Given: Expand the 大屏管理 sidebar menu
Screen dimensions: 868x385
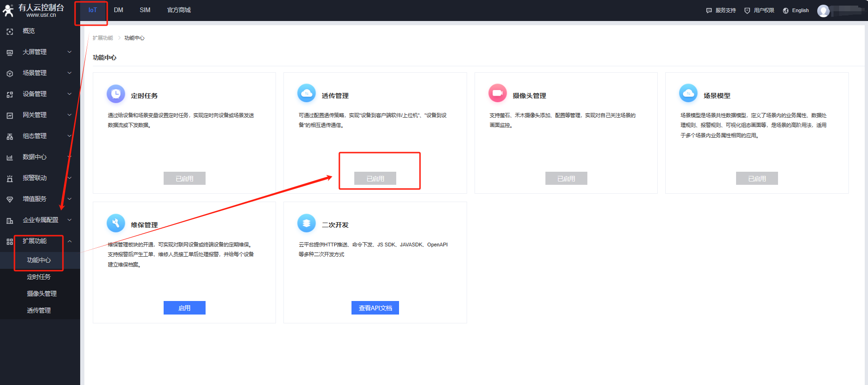Looking at the screenshot, I should (x=69, y=52).
